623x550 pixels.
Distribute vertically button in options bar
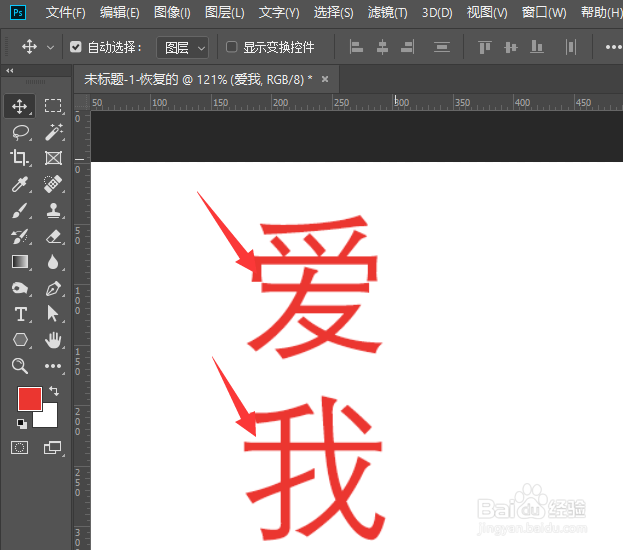point(442,47)
